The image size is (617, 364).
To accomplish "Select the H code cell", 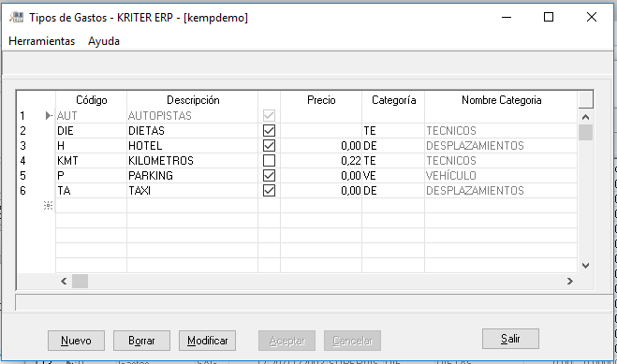I will click(92, 145).
